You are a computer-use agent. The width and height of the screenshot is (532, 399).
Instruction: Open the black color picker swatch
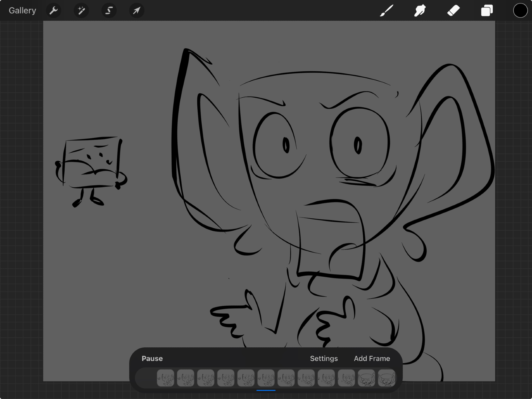[x=520, y=11]
